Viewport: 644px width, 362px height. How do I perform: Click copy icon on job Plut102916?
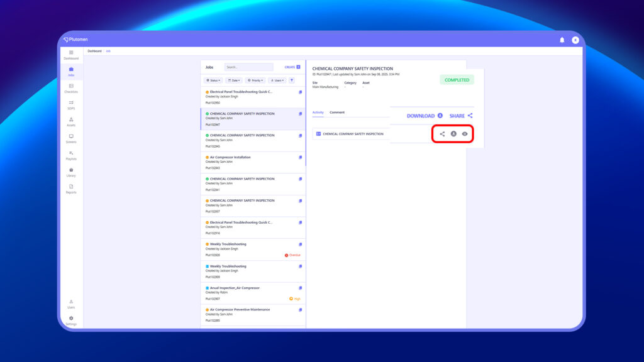point(300,223)
